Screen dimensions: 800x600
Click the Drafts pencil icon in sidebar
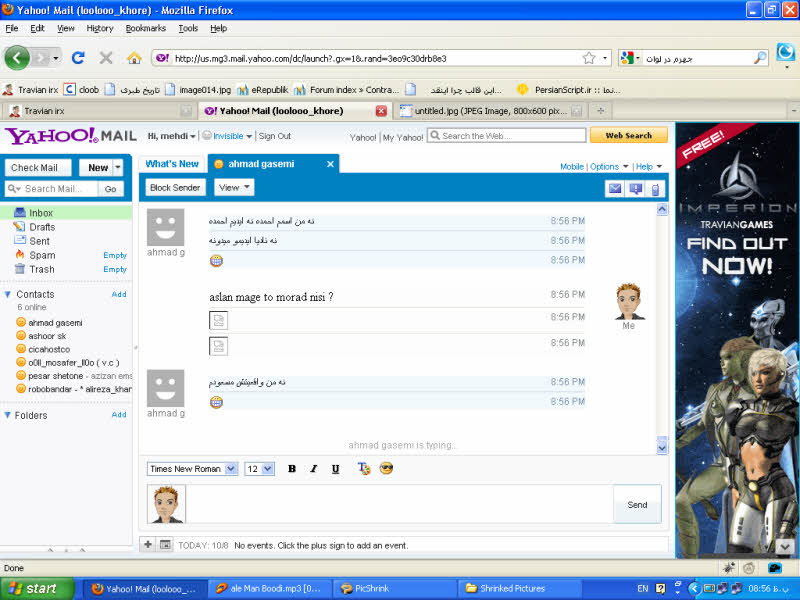tap(19, 226)
